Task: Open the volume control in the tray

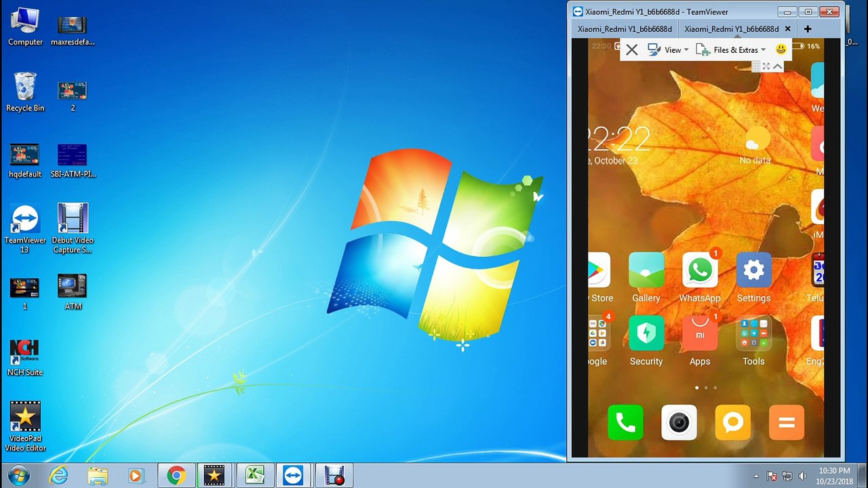Action: [803, 476]
